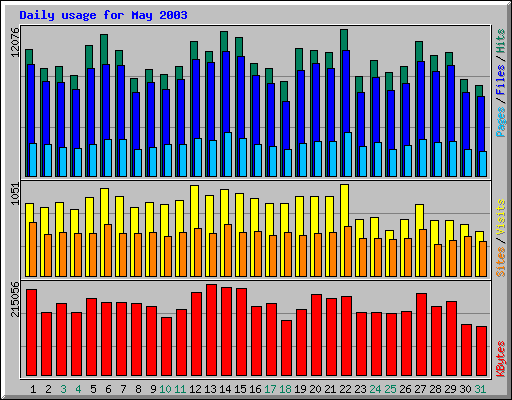Select day label 12 on the x-axis

tap(195, 389)
